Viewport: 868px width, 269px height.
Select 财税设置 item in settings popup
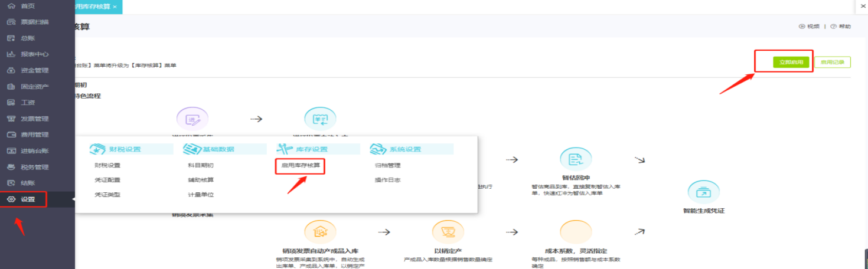(x=107, y=165)
